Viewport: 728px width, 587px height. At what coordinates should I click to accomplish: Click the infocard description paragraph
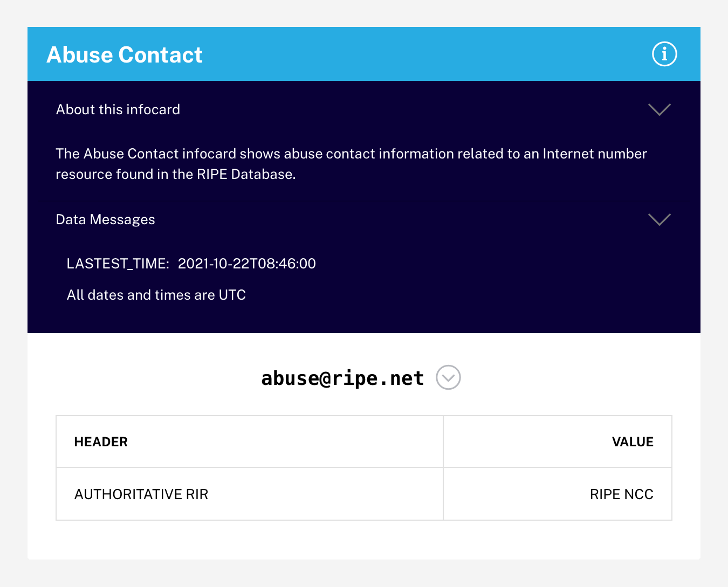351,164
